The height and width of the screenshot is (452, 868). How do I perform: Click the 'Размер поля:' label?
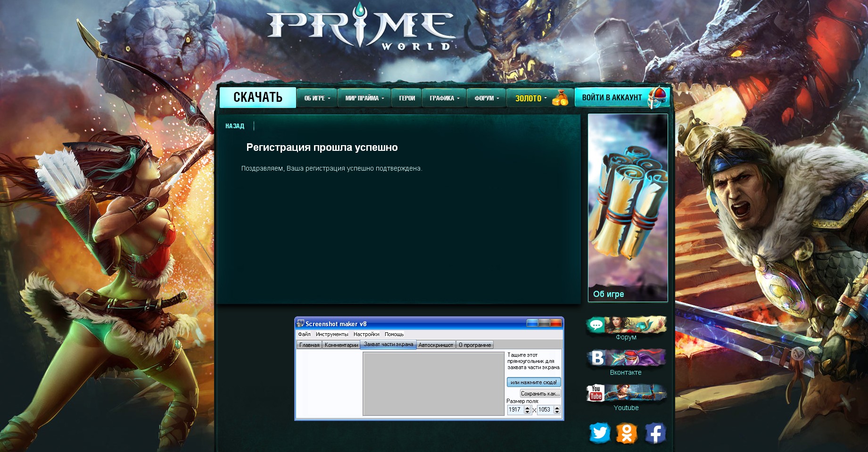(522, 401)
